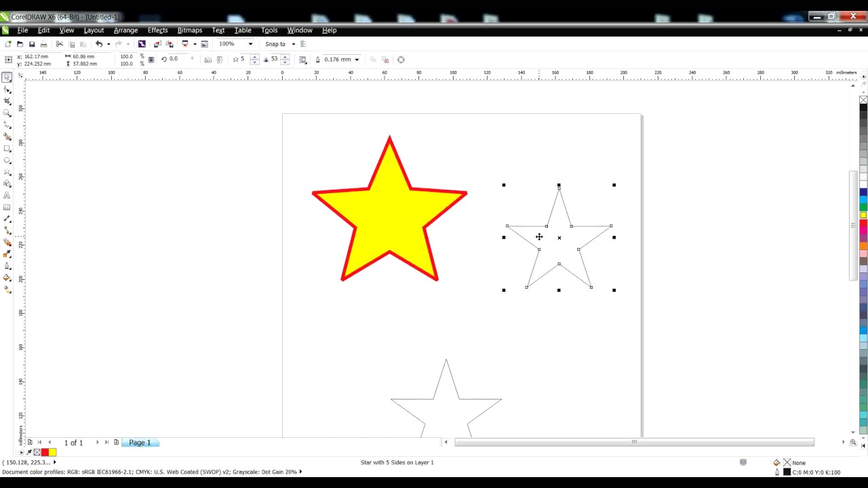Increase the star points stepper
Viewport: 868px width, 488px height.
pos(255,57)
